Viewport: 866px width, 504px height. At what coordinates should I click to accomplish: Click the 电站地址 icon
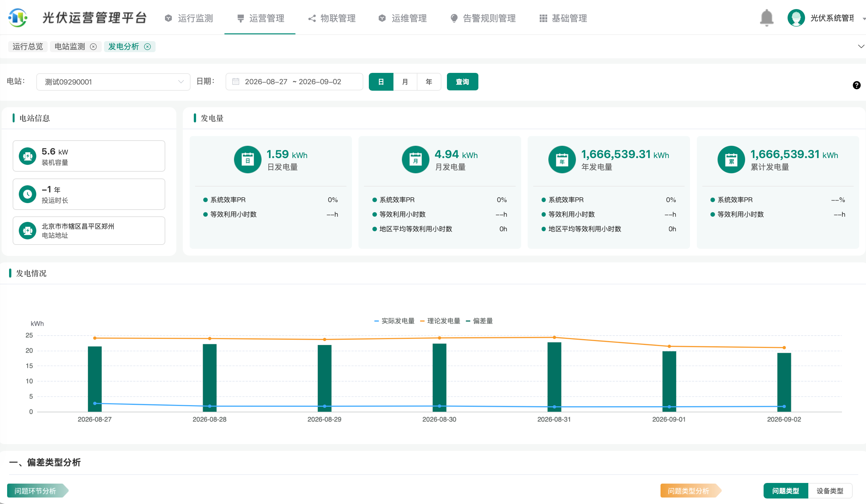point(28,231)
